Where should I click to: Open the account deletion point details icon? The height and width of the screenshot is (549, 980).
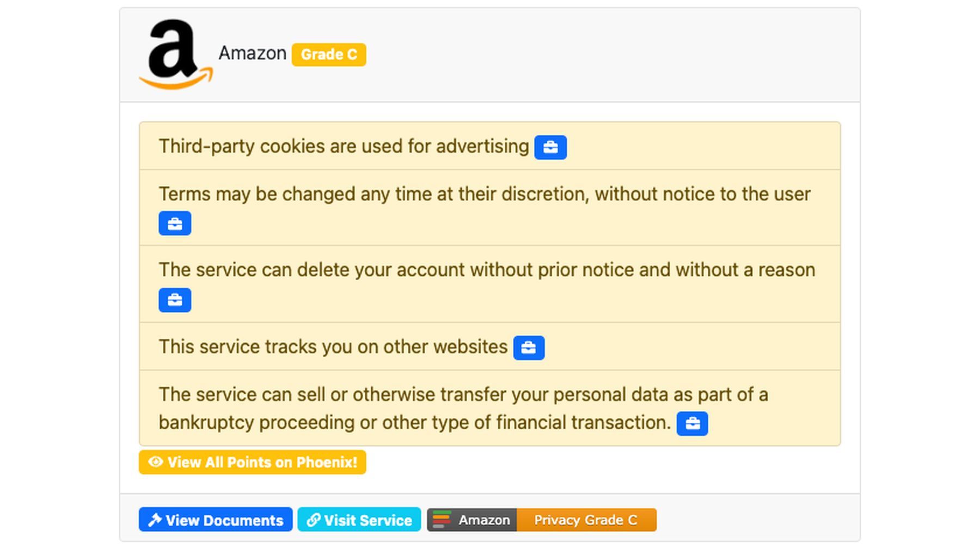point(175,300)
